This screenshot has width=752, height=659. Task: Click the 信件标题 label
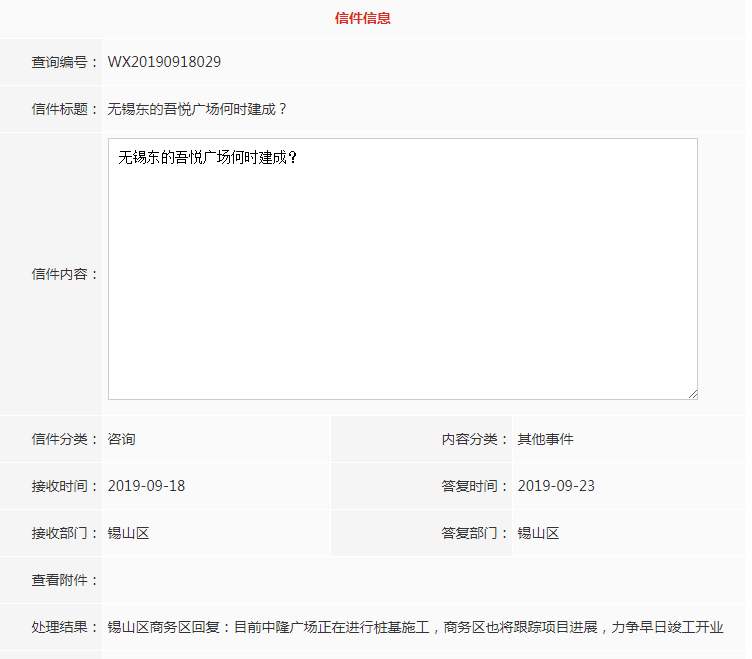(65, 109)
